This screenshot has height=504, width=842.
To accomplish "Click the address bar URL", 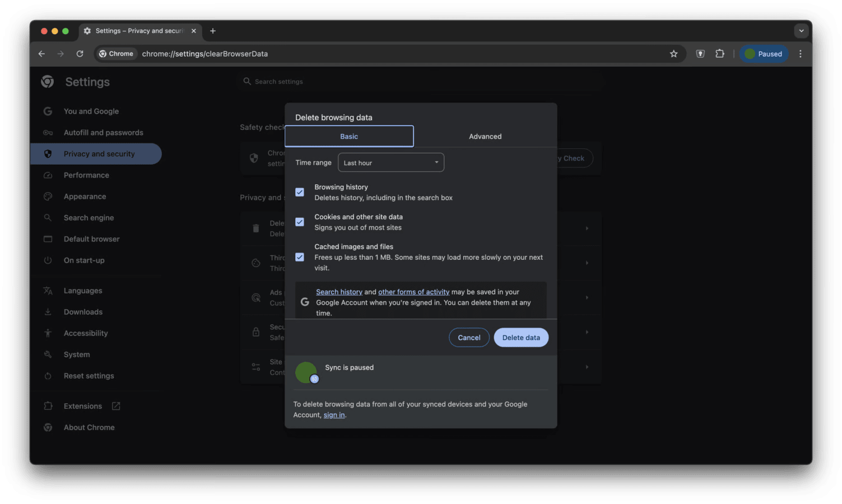I will point(205,54).
